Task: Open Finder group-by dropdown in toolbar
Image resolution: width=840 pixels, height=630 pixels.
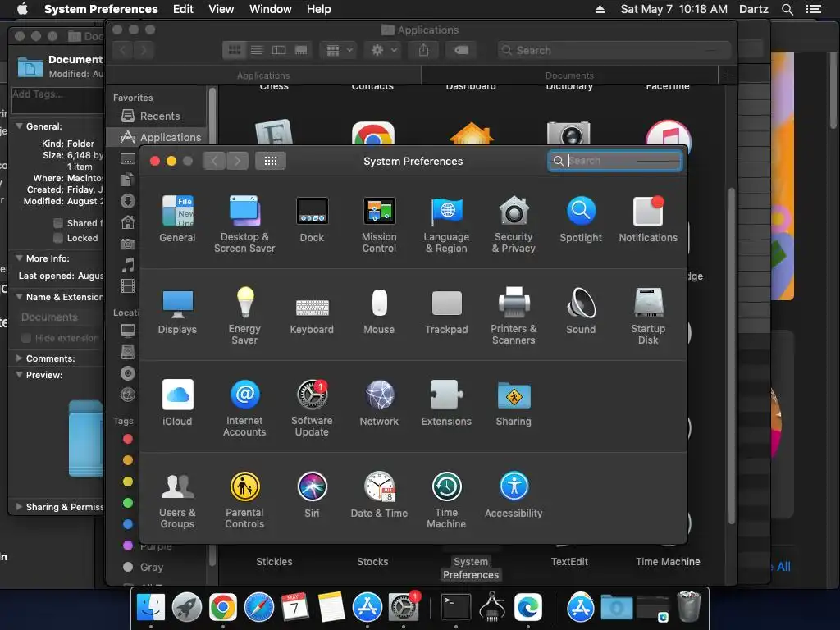Action: tap(338, 50)
